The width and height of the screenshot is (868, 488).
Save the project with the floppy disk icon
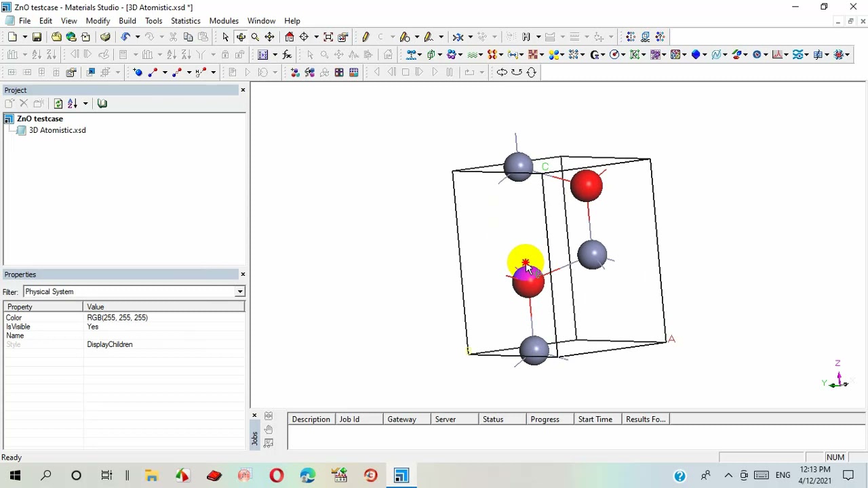(37, 37)
